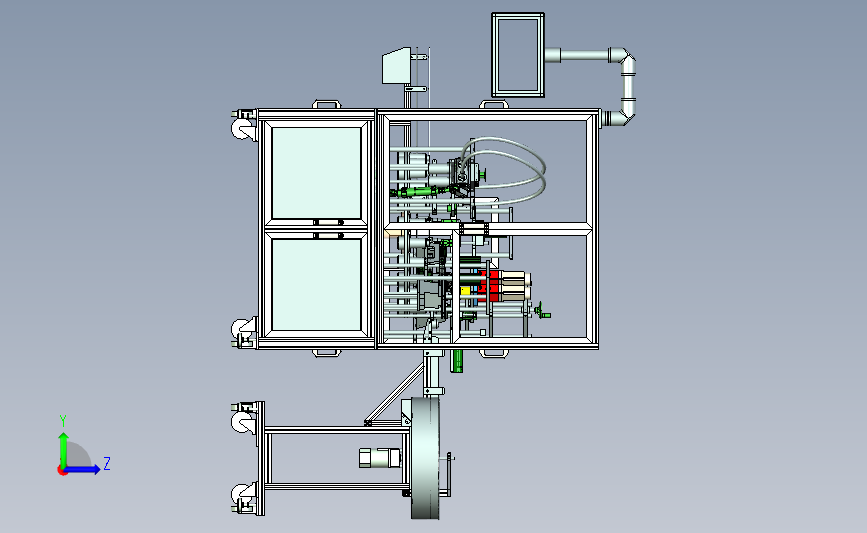
Task: Select the lower caster wheel of the main cabinet
Action: [x=241, y=329]
